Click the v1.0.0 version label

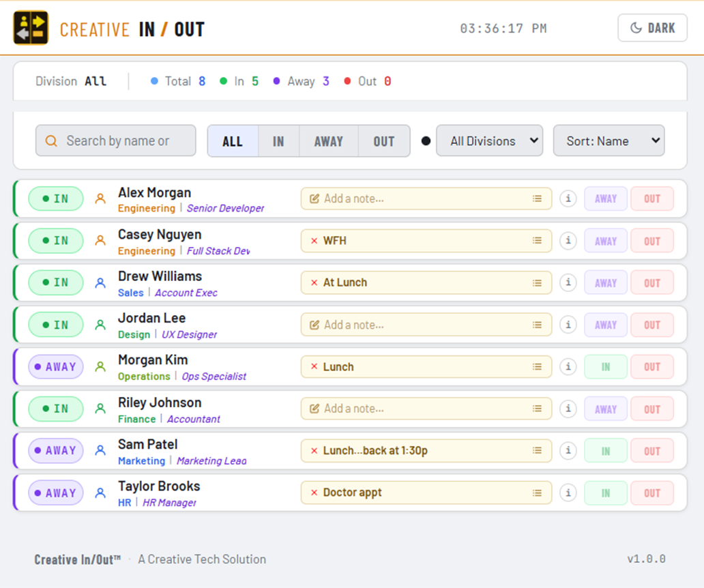(646, 559)
